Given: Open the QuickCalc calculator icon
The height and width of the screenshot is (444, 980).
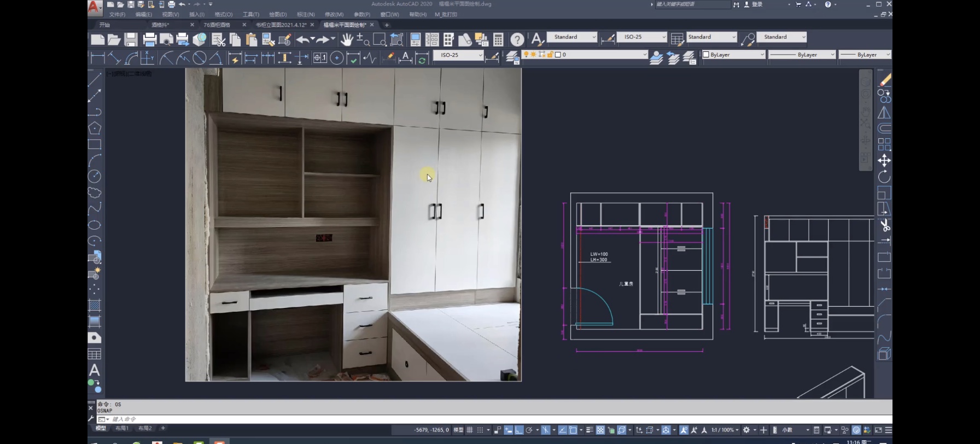Looking at the screenshot, I should pos(498,39).
